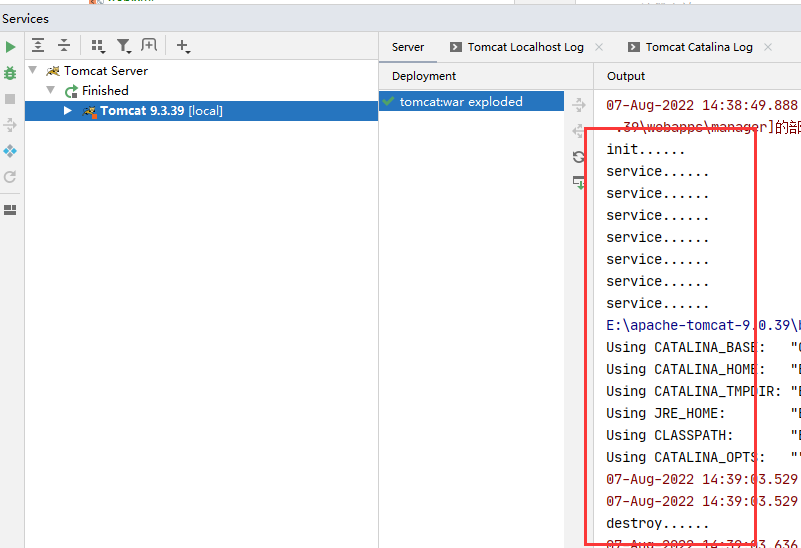Click the Deployment column header
Image resolution: width=801 pixels, height=548 pixels.
pyautogui.click(x=424, y=76)
